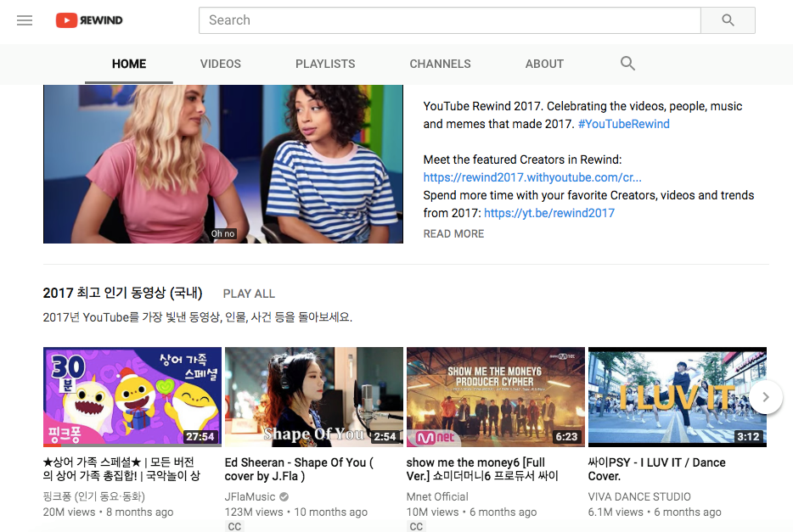Click the 'Oh no' caption on featured video
Screen dimensions: 793x532
click(x=223, y=234)
